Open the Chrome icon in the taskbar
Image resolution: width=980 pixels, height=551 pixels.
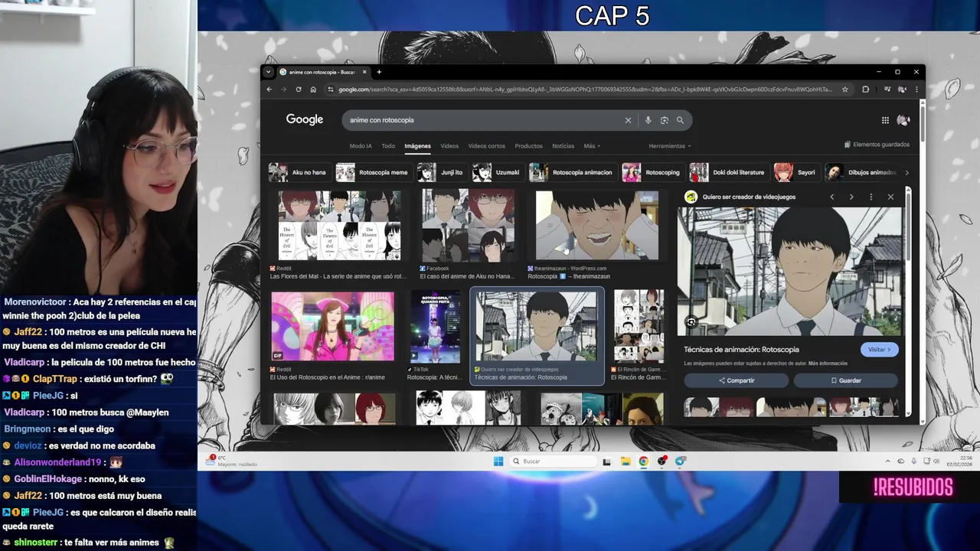coord(643,461)
